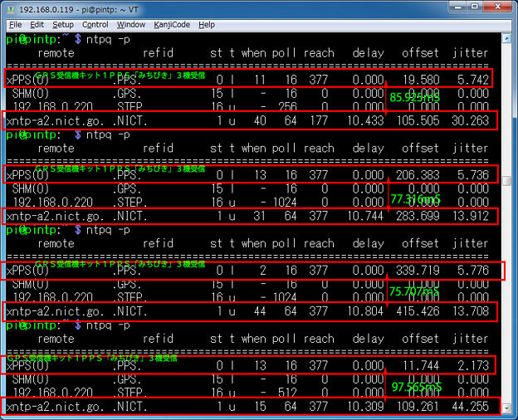Click the green 85.925mS annotation

pos(414,97)
